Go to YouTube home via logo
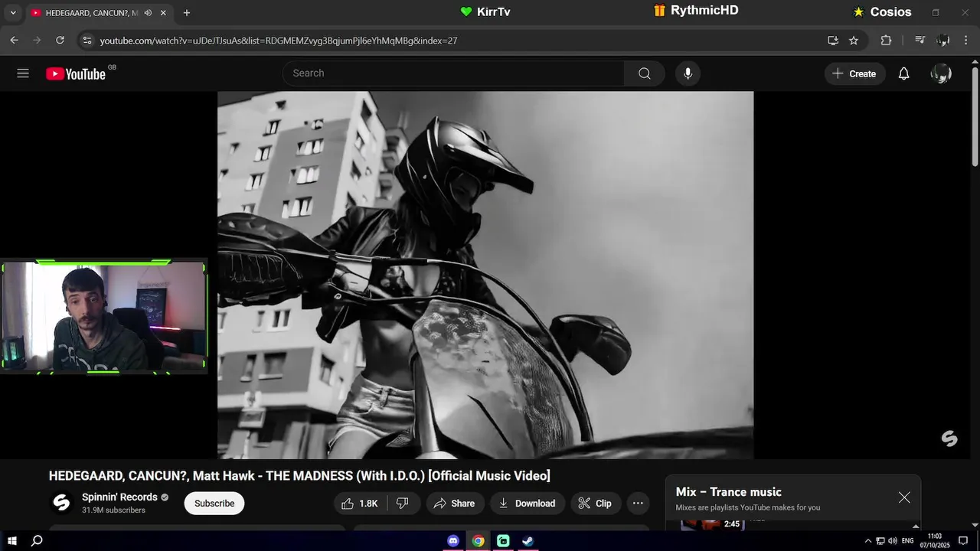The width and height of the screenshot is (980, 551). (76, 73)
